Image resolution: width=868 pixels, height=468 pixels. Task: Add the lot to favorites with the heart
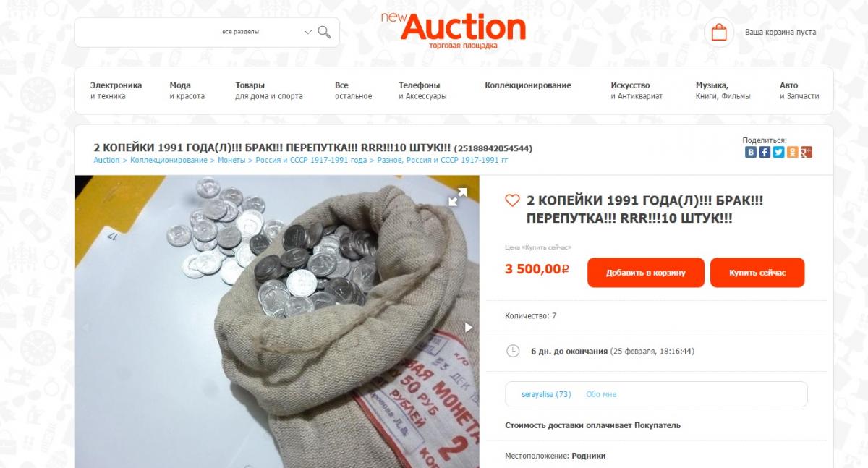[x=512, y=200]
